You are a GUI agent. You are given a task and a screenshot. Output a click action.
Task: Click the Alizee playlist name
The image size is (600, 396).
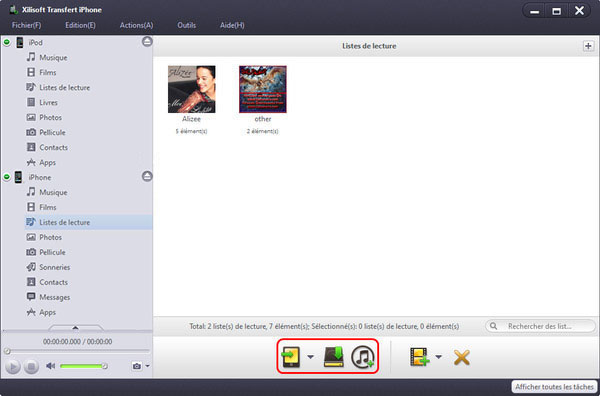[x=191, y=119]
